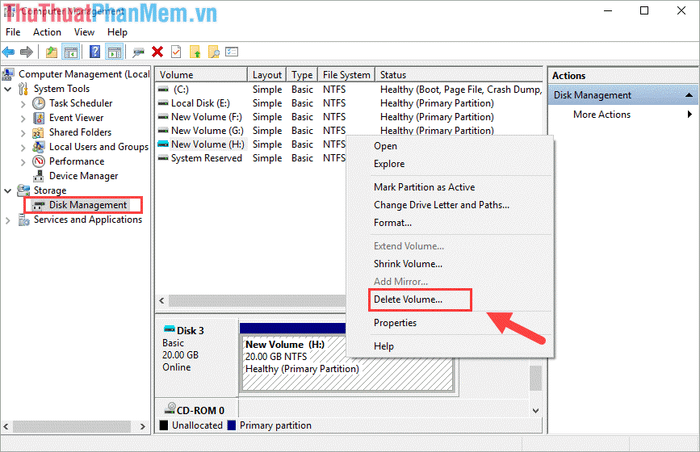Choose Help from the context menu

tap(450, 346)
